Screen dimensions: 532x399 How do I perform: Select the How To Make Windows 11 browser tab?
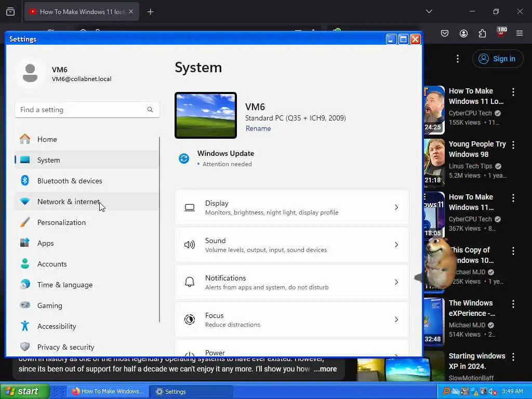[82, 12]
